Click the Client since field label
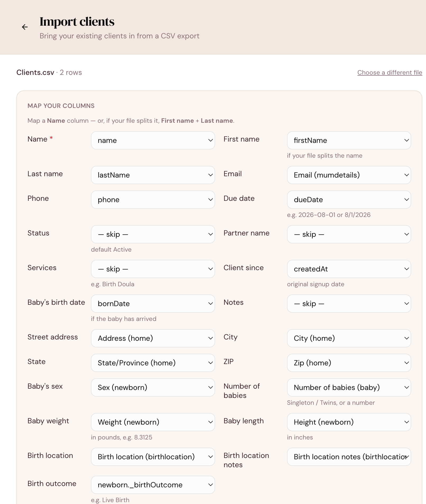426x504 pixels. tap(244, 268)
